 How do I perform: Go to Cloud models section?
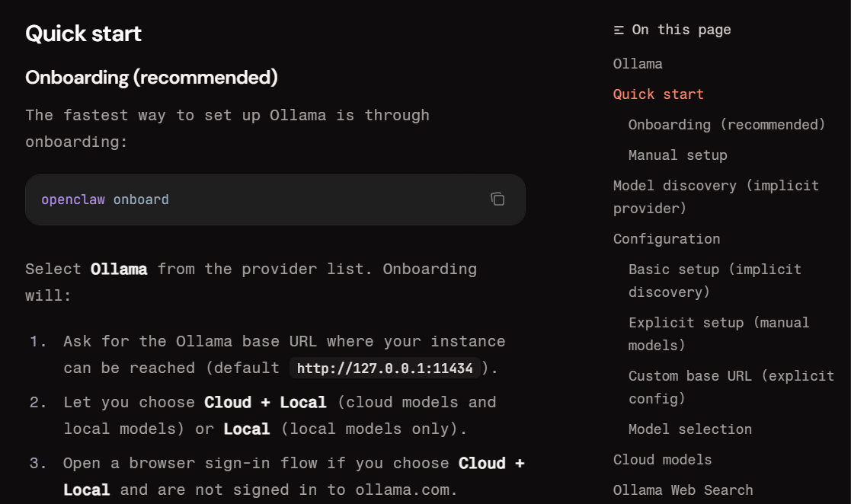click(x=662, y=460)
